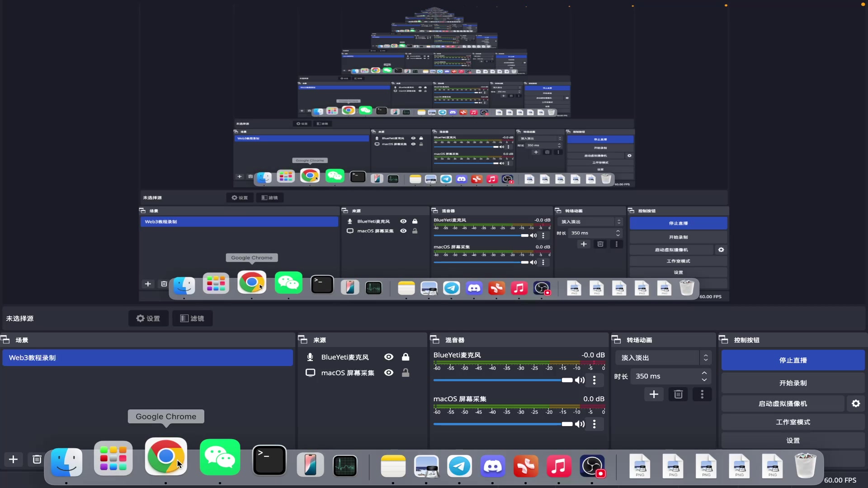Click the 60.00 FPS status text
This screenshot has width=868, height=488.
coord(840,480)
